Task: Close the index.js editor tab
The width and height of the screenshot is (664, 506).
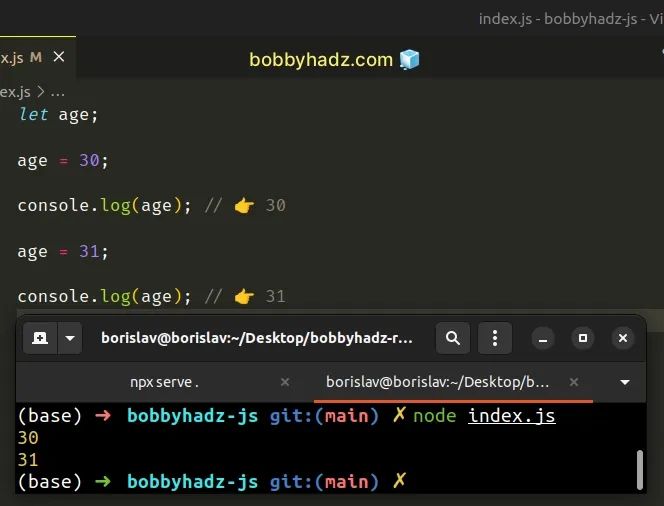Action: pos(59,56)
